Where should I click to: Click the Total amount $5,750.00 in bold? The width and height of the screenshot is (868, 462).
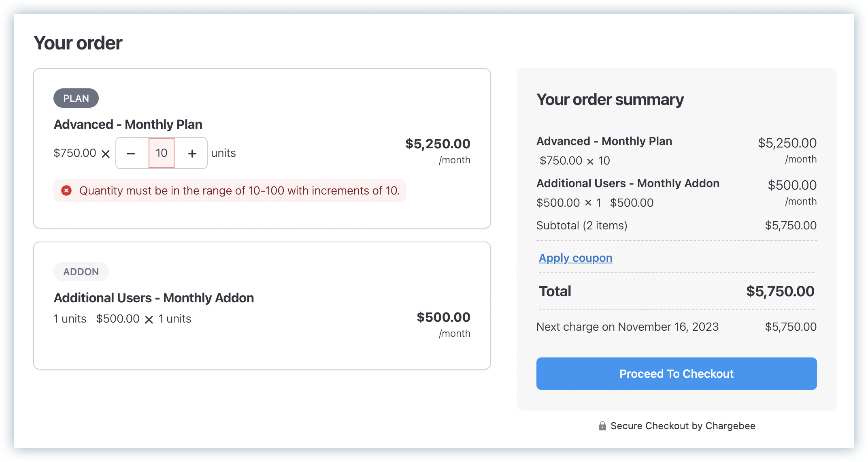[x=780, y=291]
